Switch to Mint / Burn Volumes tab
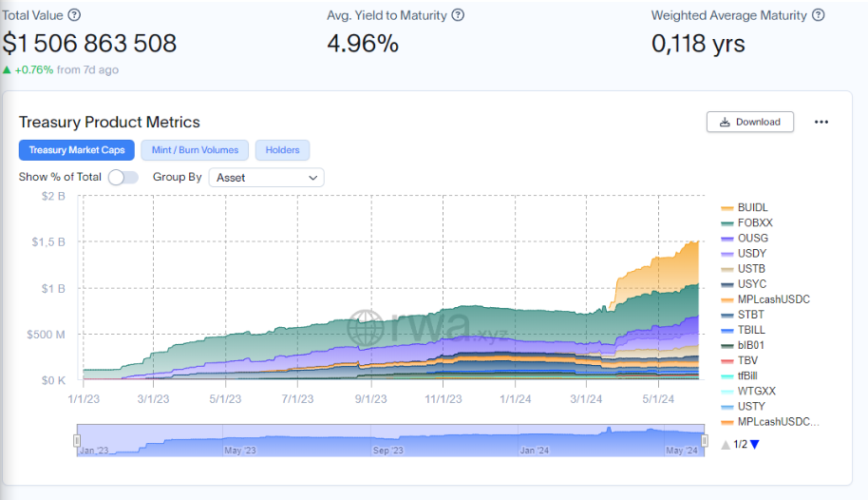 pyautogui.click(x=195, y=150)
